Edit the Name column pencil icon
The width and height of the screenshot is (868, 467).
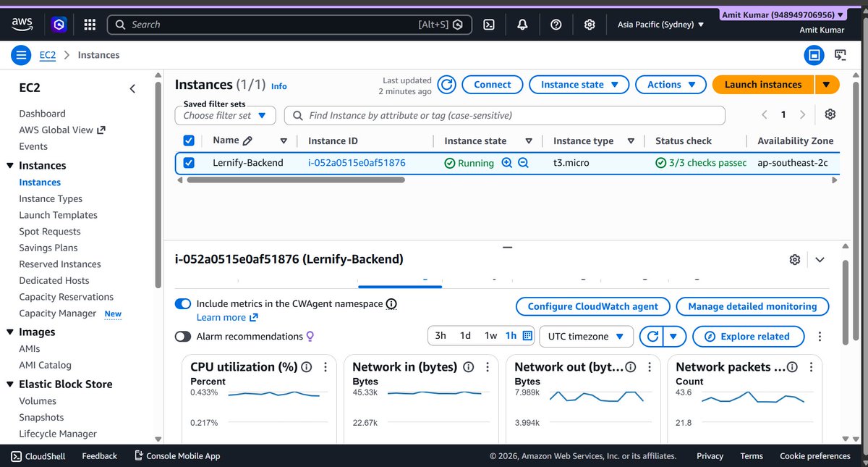pyautogui.click(x=247, y=141)
